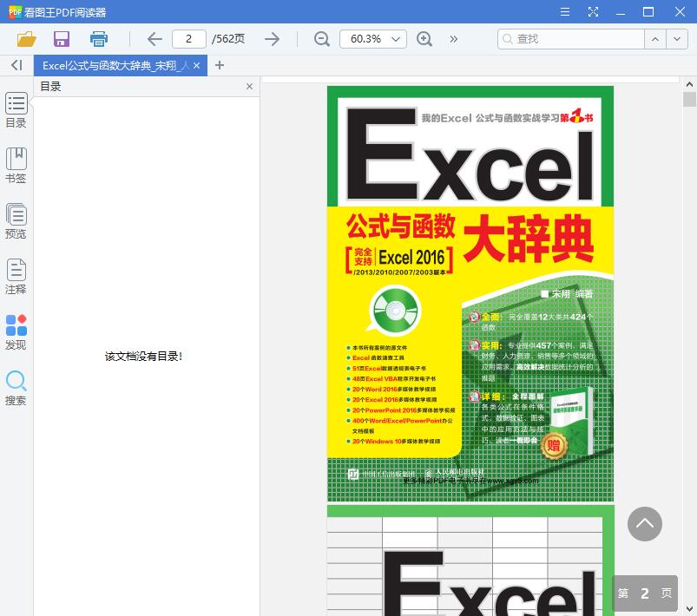
Task: Close the Excel公式与函数大辞典 tab
Action: point(196,66)
